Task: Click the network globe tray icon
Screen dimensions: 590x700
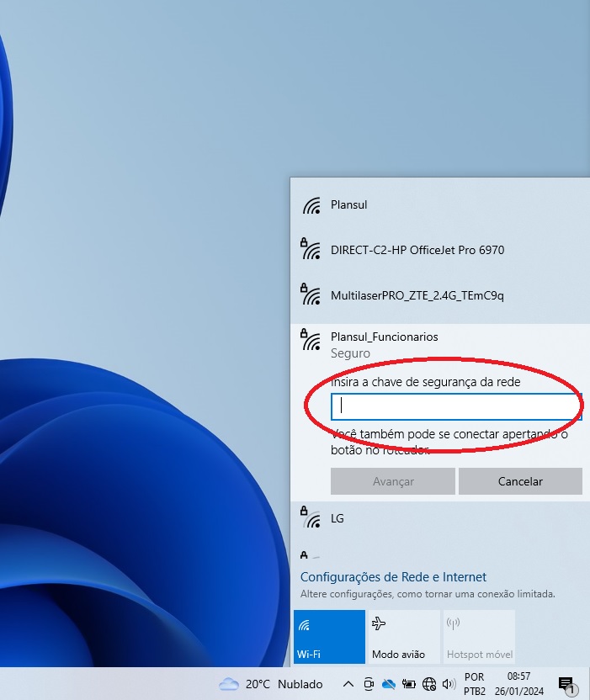Action: point(429,684)
